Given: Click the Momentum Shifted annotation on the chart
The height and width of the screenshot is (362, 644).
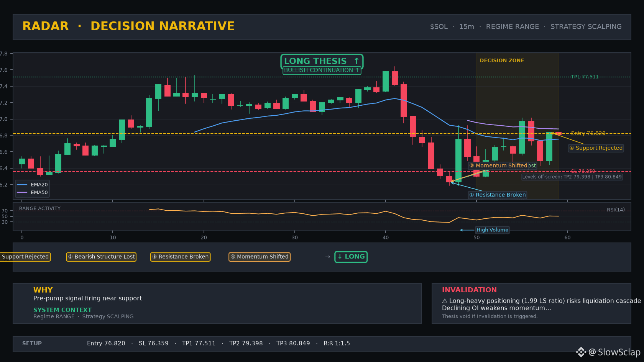Looking at the screenshot, I should coord(498,165).
